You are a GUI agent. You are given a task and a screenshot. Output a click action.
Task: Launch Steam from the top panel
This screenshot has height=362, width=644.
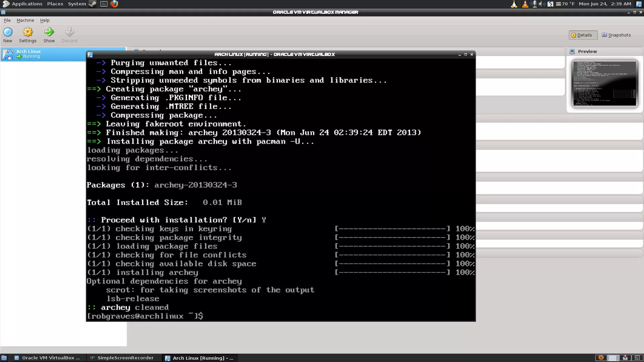(x=92, y=4)
